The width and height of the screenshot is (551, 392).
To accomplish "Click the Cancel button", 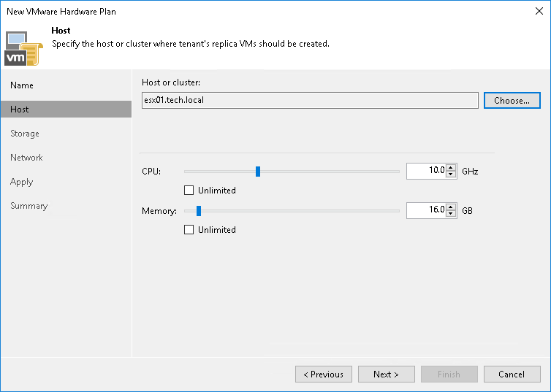I will pos(512,374).
